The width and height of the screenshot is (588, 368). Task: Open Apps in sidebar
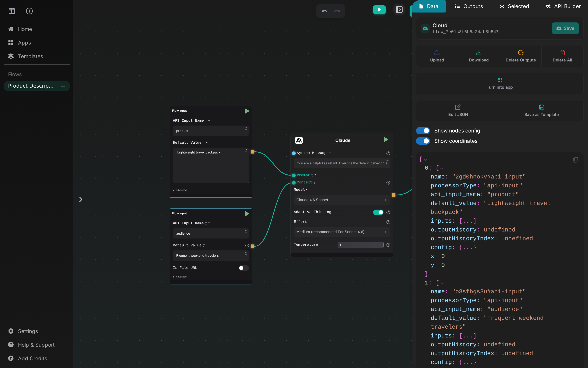(x=19, y=43)
